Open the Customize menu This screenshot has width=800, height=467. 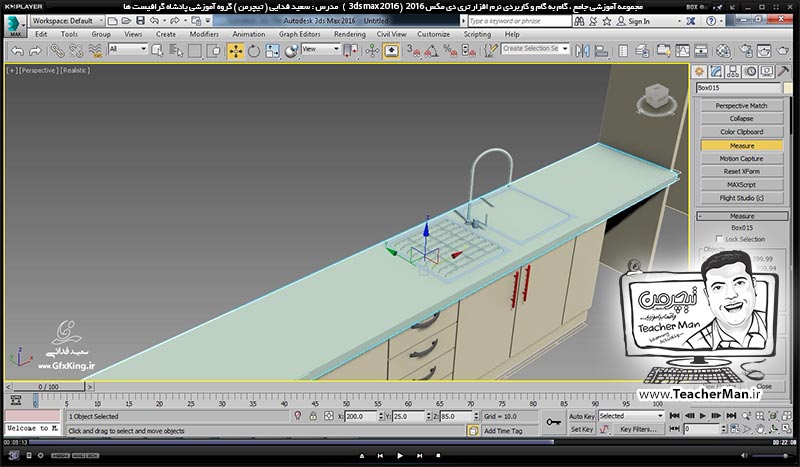coord(433,34)
